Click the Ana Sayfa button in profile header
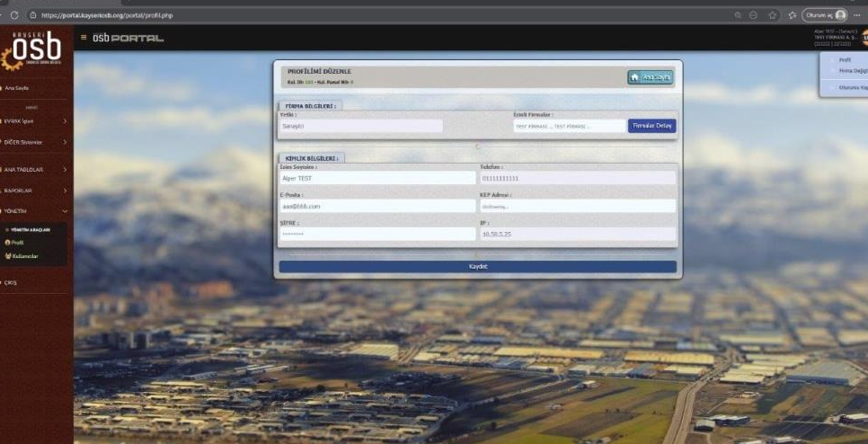Image resolution: width=868 pixels, height=444 pixels. coord(650,77)
